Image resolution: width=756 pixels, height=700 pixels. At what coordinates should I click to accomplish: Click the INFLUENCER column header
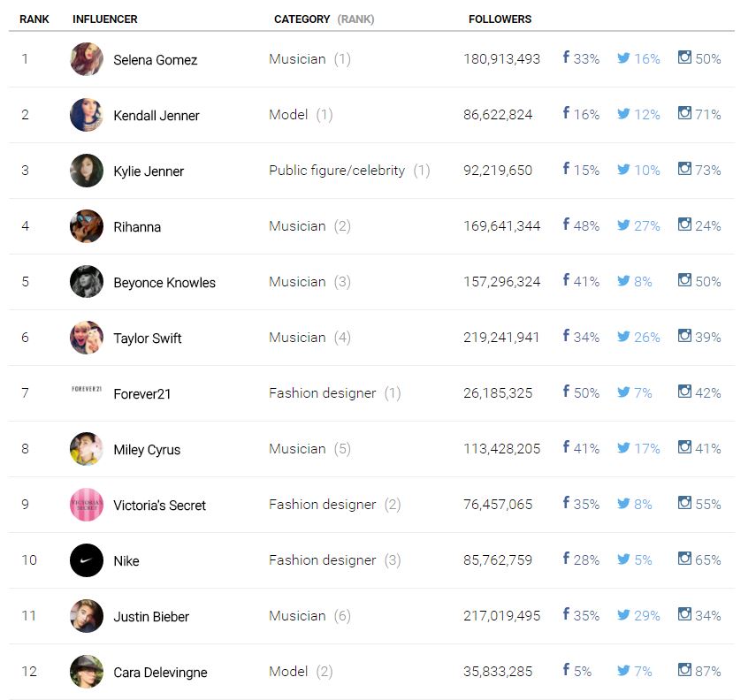[x=105, y=19]
